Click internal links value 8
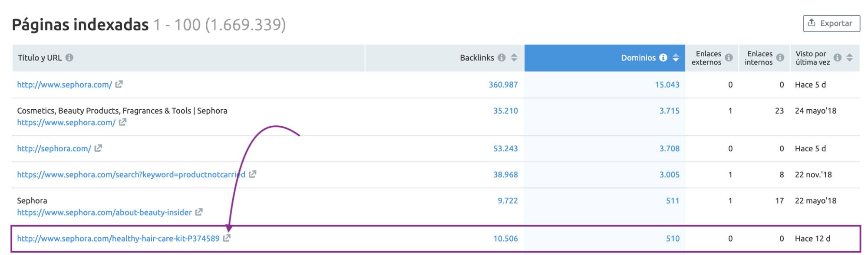 [782, 174]
